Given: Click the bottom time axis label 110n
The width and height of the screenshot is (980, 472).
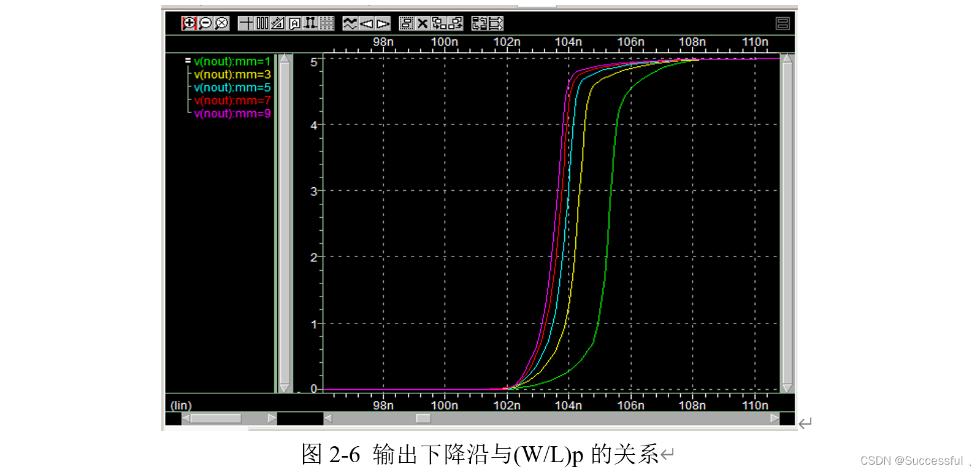Looking at the screenshot, I should (x=755, y=405).
